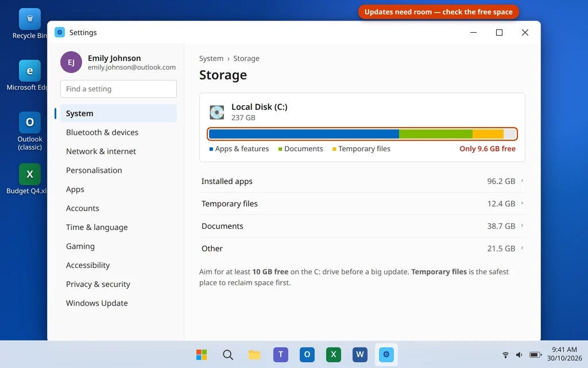Open Apps settings category
The width and height of the screenshot is (588, 368).
(118, 189)
